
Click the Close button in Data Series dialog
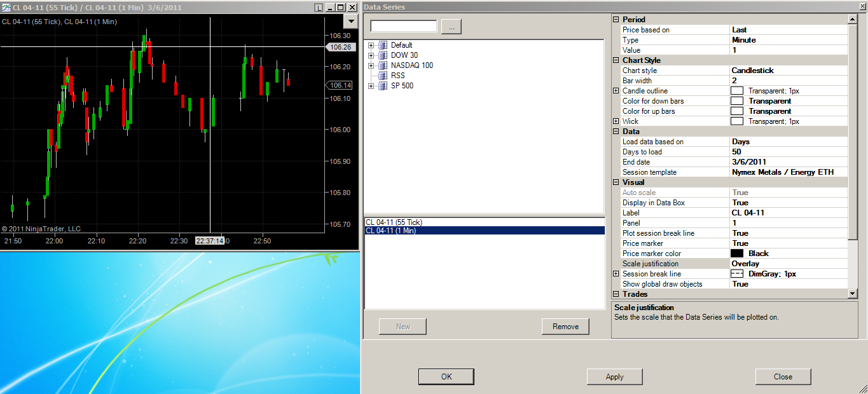783,377
